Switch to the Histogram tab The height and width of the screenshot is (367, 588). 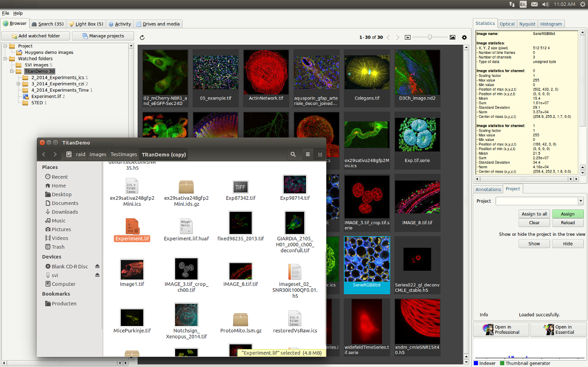click(551, 24)
